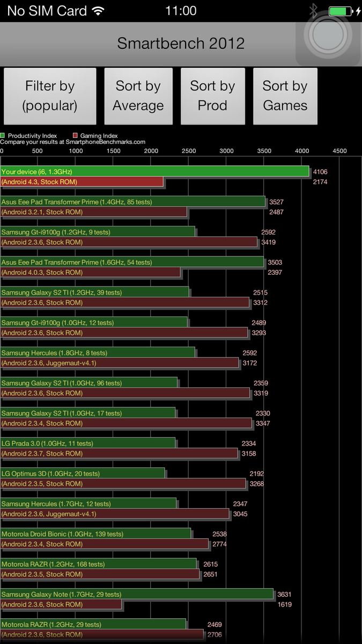Tap 'Samsung Galaxy S2 TI (1.0GHz, 96 tests)'

point(88,383)
